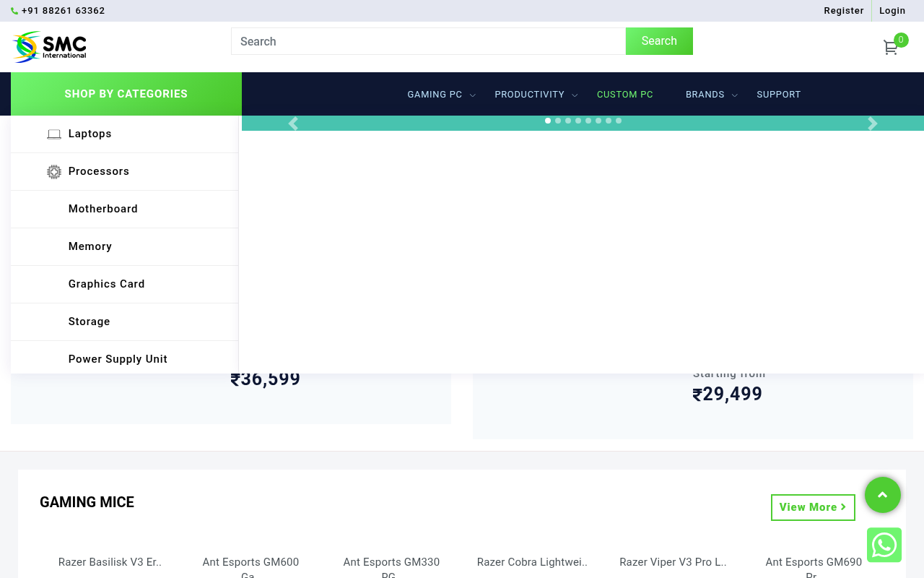Click the cart item count badge
Image resolution: width=924 pixels, height=578 pixels.
[901, 40]
